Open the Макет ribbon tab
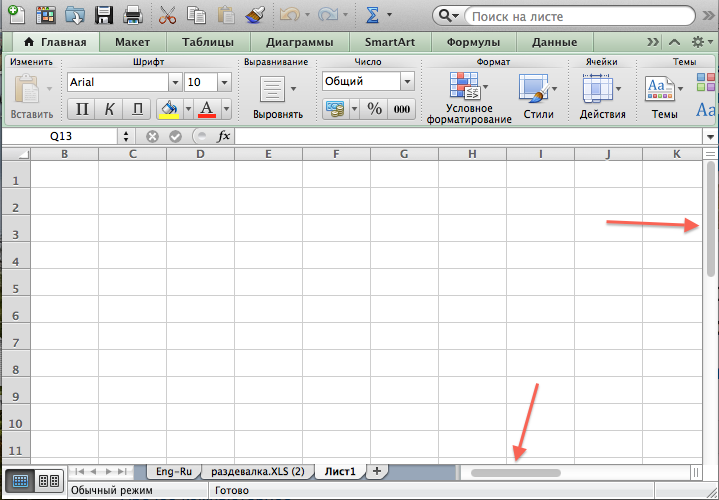Image resolution: width=719 pixels, height=500 pixels. coord(133,42)
